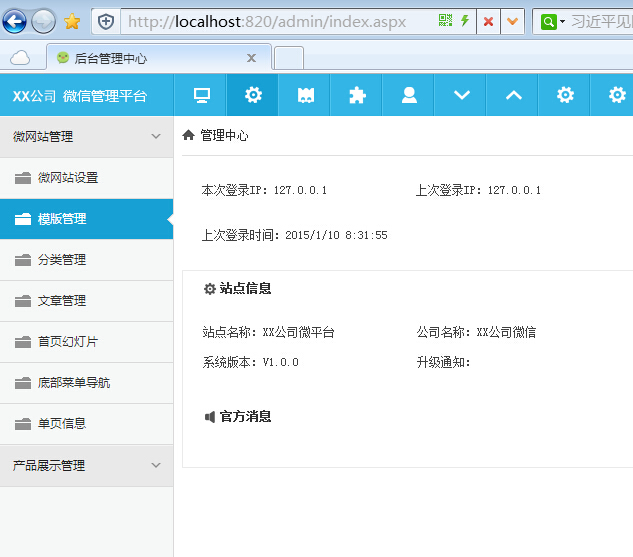Click the green lightning bolt icon
633x557 pixels.
click(x=465, y=20)
